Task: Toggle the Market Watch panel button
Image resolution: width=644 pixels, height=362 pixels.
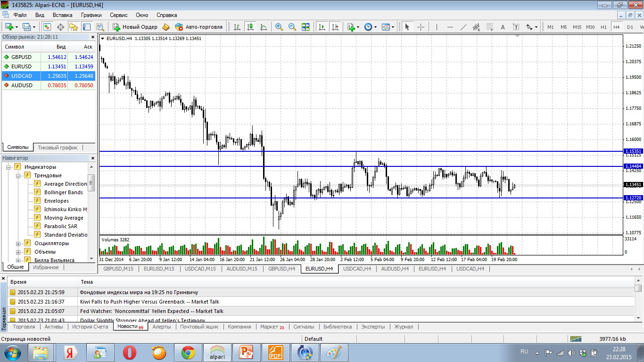Action: coord(47,27)
